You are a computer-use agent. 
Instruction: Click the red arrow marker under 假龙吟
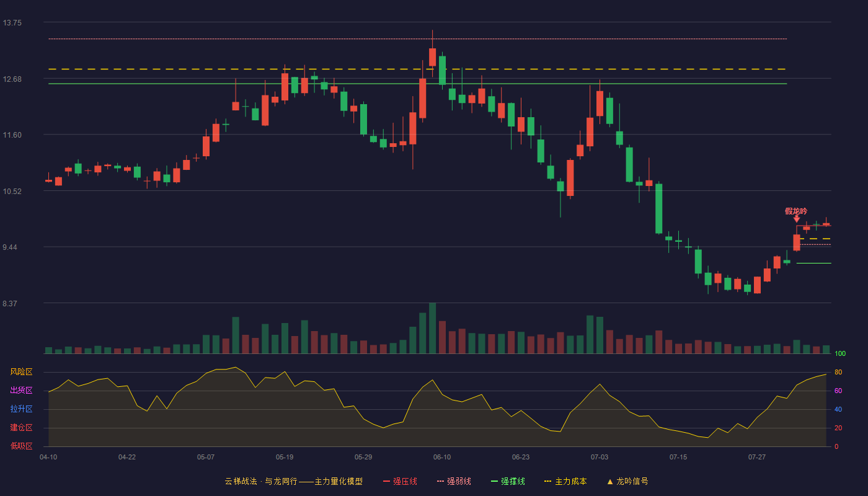pyautogui.click(x=797, y=219)
